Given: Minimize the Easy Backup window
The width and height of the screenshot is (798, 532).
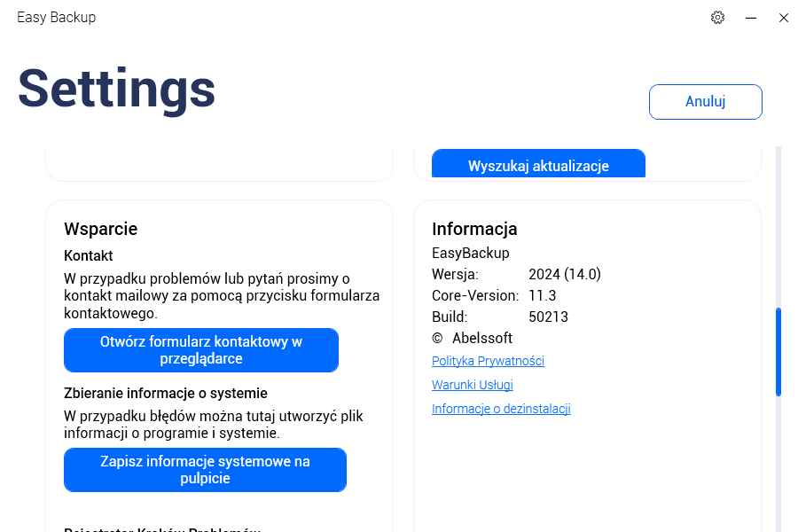Looking at the screenshot, I should (x=751, y=18).
